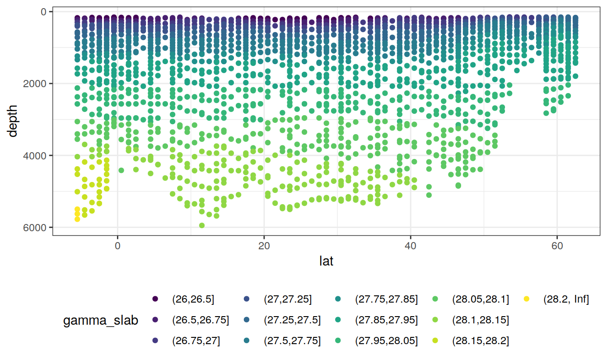Click the lat x-axis title
Image resolution: width=607 pixels, height=364 pixels.
[326, 261]
